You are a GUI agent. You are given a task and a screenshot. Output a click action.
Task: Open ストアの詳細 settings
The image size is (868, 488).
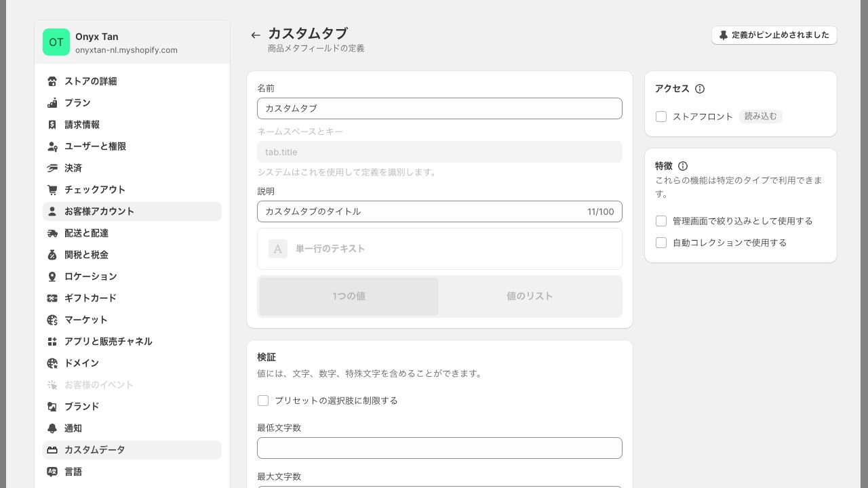pyautogui.click(x=132, y=81)
